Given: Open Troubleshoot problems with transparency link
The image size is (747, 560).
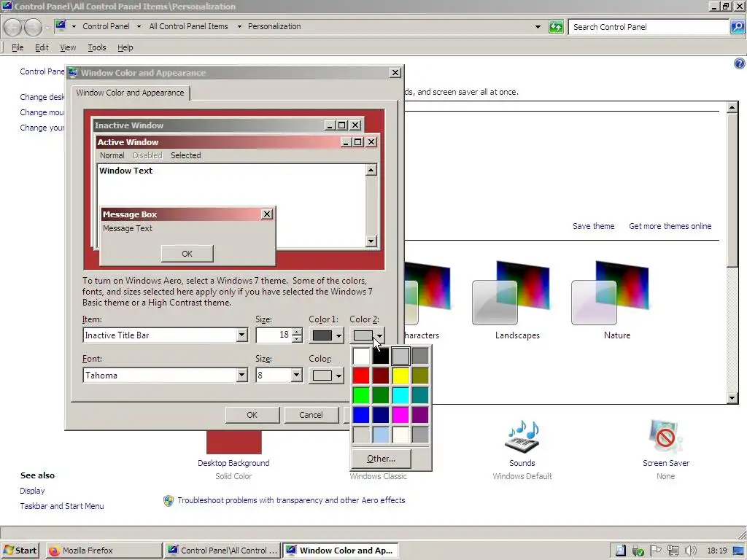Looking at the screenshot, I should coord(291,500).
